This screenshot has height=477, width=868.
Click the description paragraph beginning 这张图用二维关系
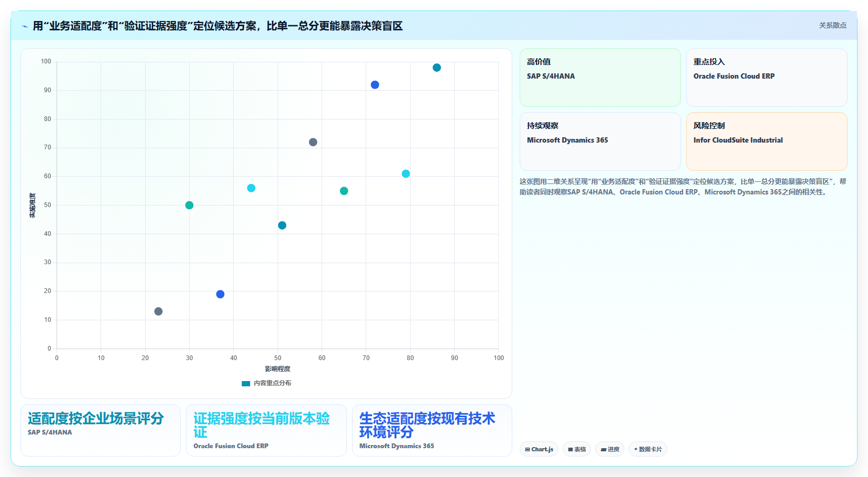683,187
